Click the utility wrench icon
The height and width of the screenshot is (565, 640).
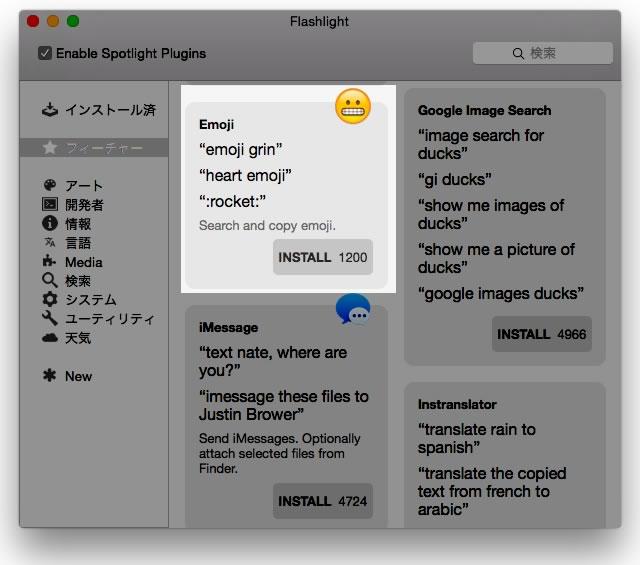50,319
